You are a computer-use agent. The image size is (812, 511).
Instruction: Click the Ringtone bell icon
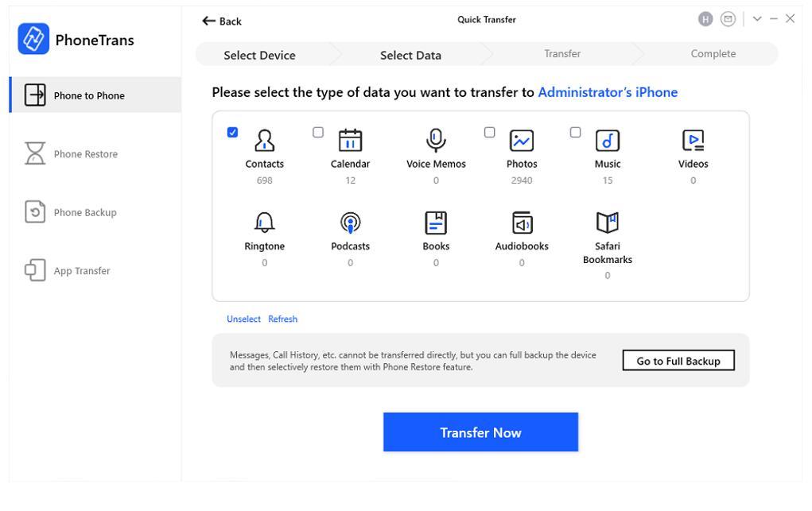(265, 223)
